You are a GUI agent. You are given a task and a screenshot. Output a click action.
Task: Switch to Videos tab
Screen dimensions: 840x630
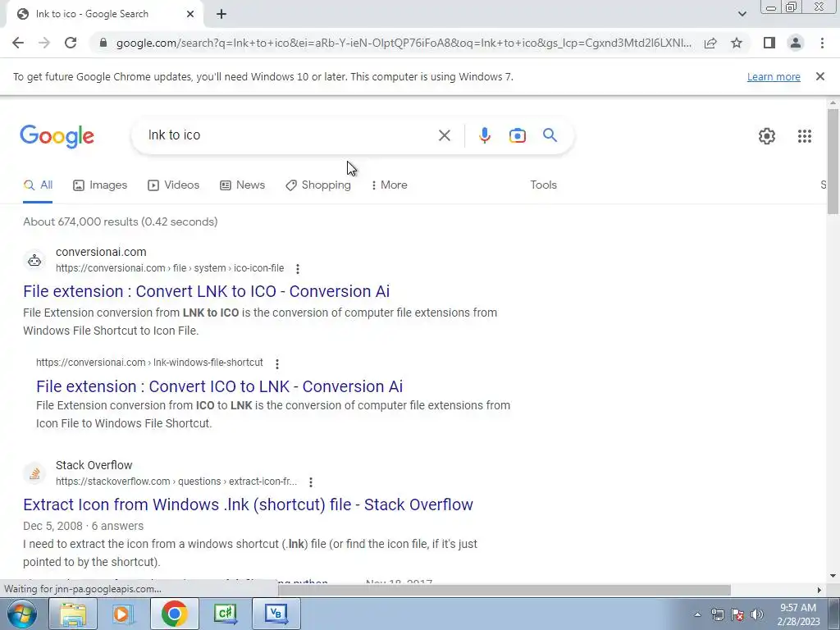click(174, 185)
